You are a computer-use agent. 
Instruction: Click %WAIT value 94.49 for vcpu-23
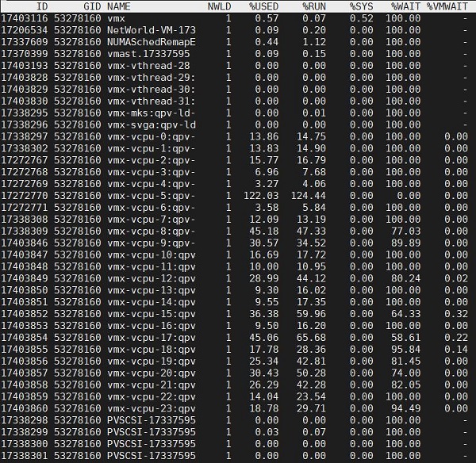pos(405,408)
